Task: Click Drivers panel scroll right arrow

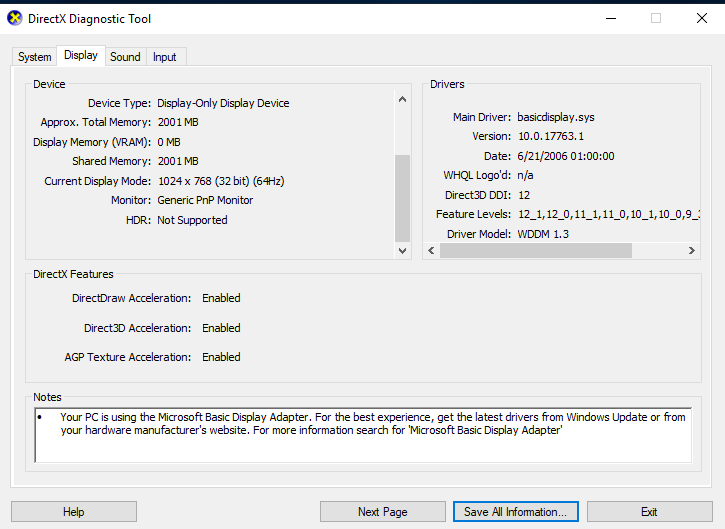Action: [x=692, y=251]
